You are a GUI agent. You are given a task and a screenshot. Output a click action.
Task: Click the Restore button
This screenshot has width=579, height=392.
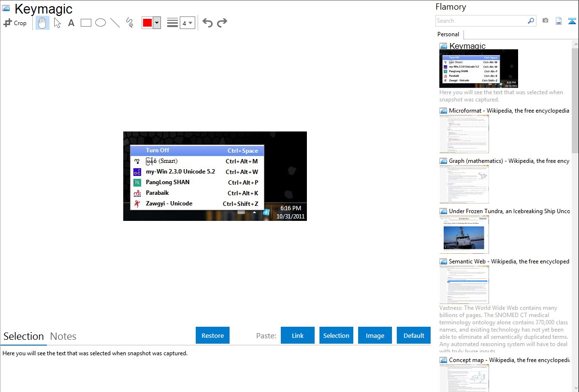pyautogui.click(x=213, y=335)
